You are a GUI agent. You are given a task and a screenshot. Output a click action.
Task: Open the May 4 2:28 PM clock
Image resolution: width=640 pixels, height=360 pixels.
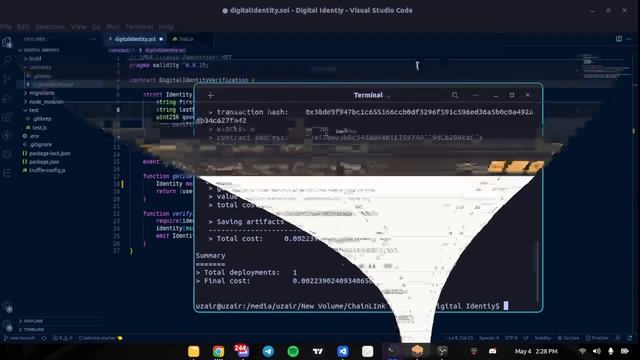[536, 351]
